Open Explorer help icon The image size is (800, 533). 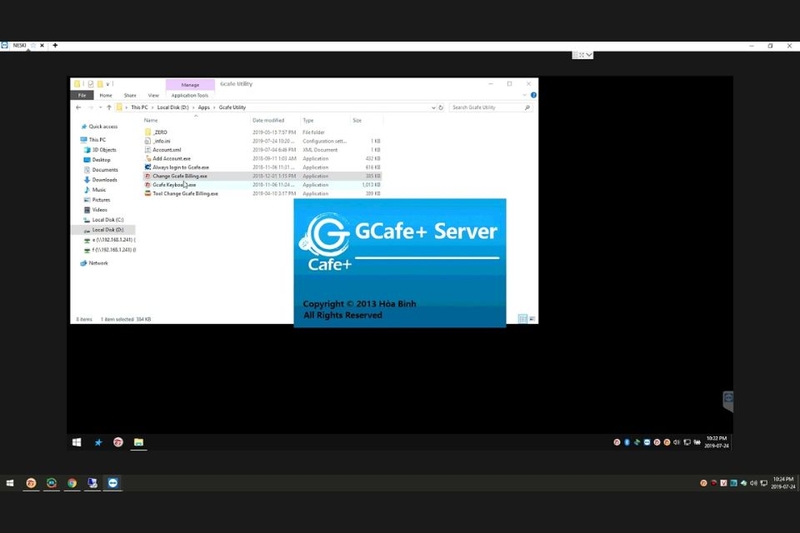click(x=533, y=95)
